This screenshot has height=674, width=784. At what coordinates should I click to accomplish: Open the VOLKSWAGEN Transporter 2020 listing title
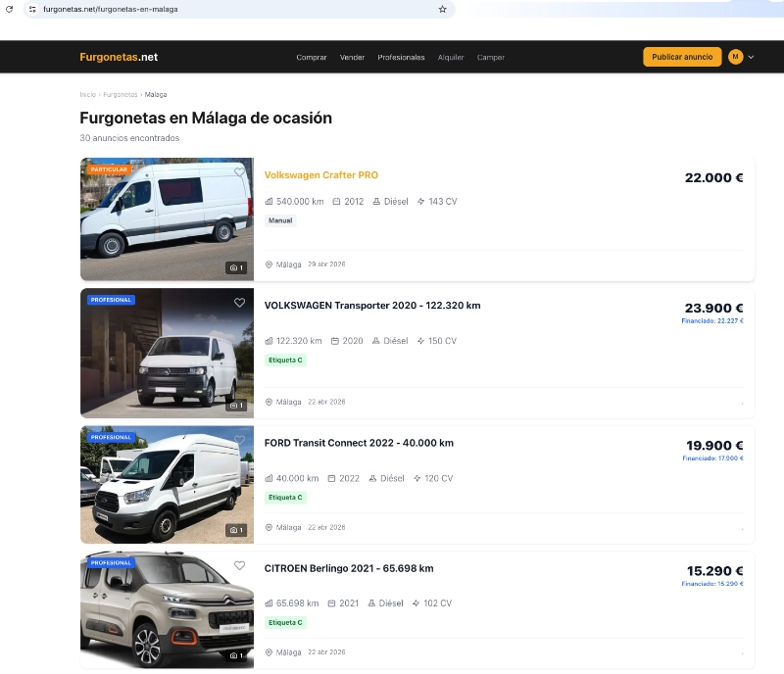coord(372,306)
